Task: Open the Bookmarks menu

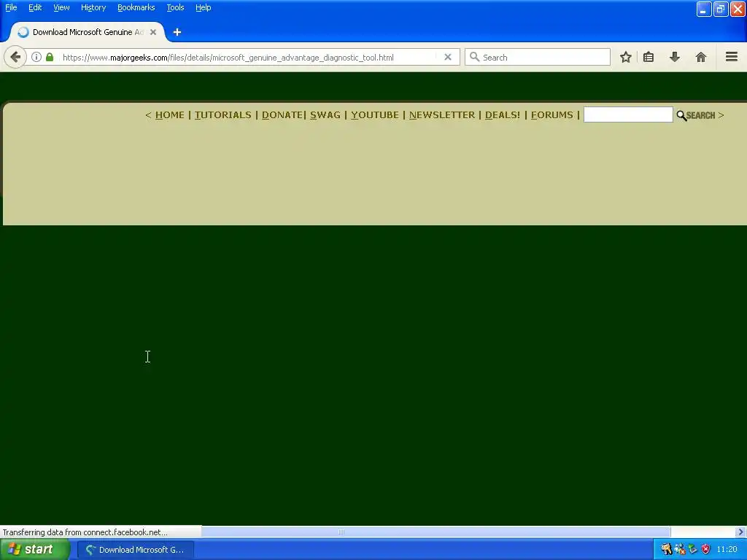Action: 136,7
